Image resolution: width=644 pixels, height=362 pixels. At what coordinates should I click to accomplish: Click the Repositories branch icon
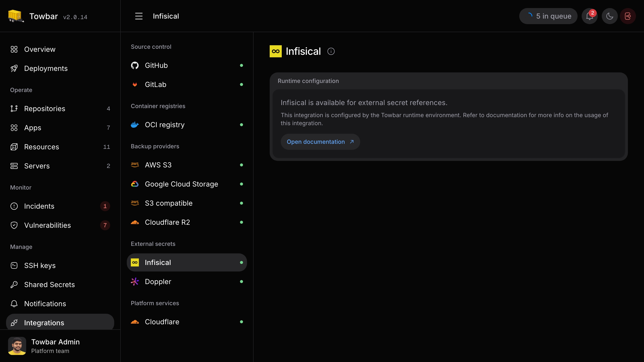(14, 109)
